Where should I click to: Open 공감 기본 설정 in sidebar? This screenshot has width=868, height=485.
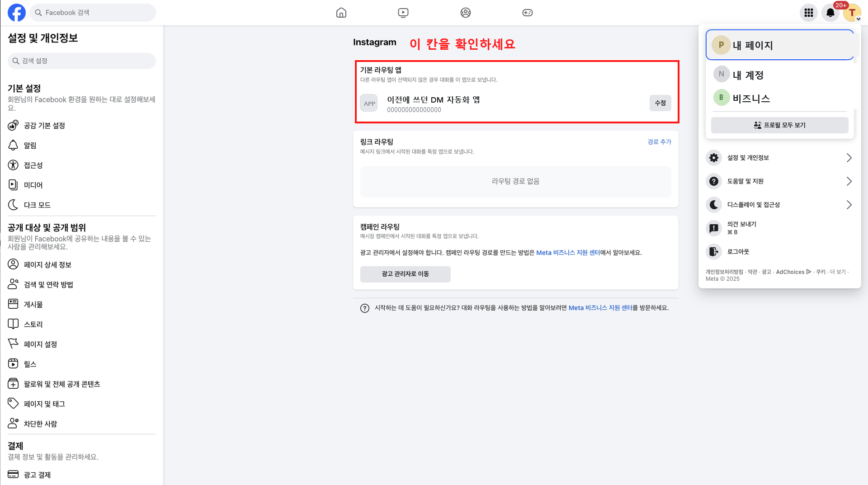[x=82, y=126]
